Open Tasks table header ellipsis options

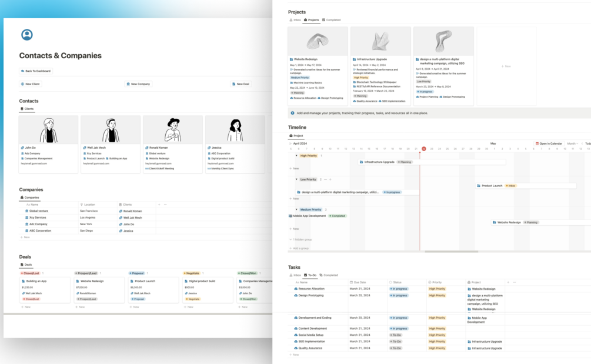515,282
